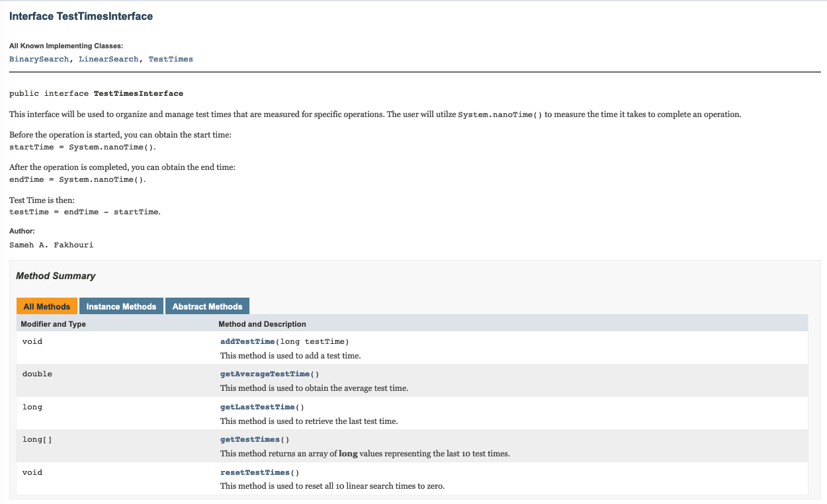Open the LinearSearch implementing class link
Screen dimensions: 827x504
click(x=109, y=59)
